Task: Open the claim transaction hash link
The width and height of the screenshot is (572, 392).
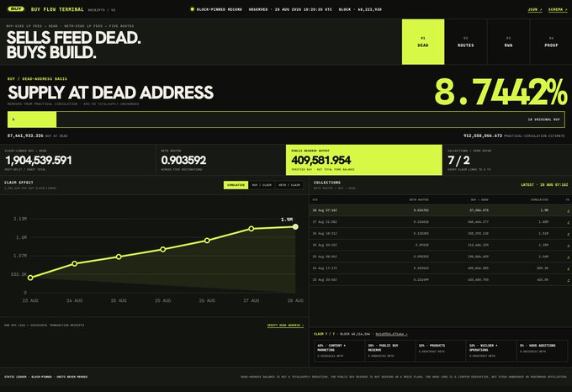Action: coord(391,334)
